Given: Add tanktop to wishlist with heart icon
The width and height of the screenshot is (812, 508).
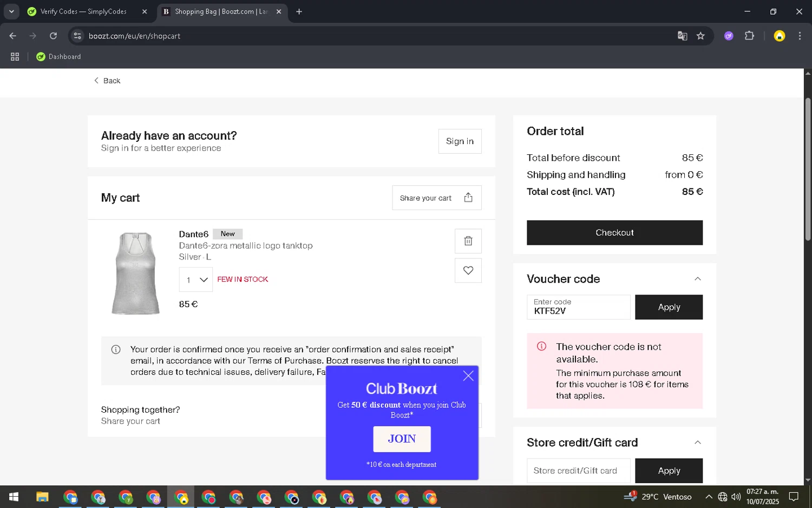Looking at the screenshot, I should [468, 270].
